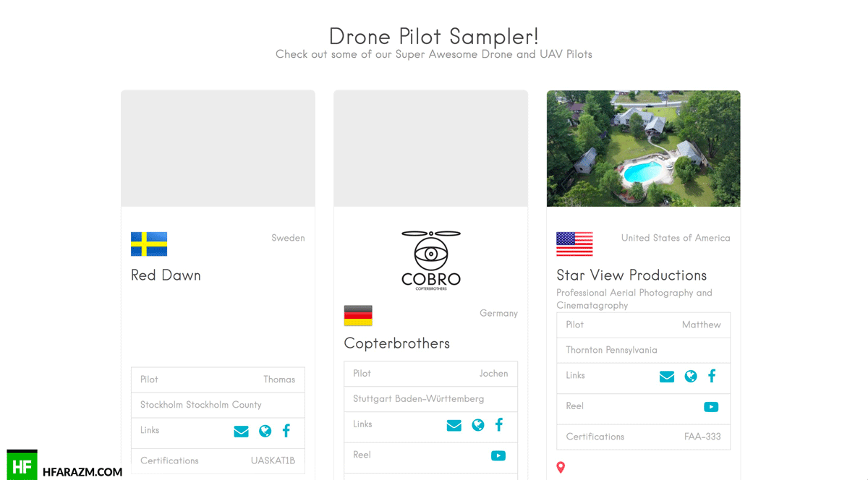Play the Copterbrothers YouTube reel icon

pyautogui.click(x=498, y=455)
